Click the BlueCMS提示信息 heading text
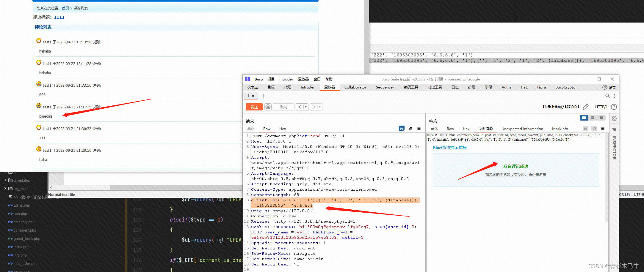Viewport: 644px width, 272px height. click(x=450, y=148)
